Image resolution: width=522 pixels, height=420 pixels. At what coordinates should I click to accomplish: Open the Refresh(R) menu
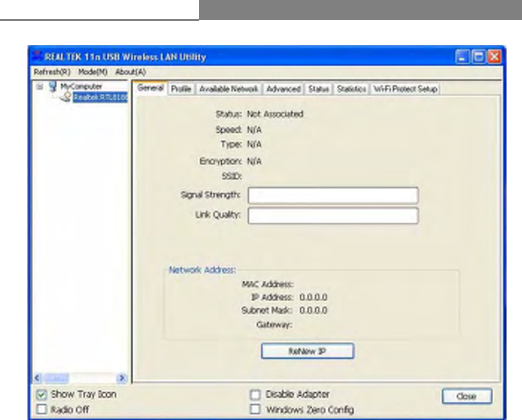(52, 72)
